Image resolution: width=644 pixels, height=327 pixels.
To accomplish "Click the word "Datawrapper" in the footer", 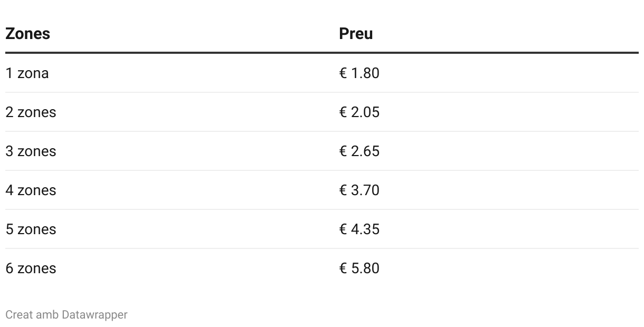I will coord(94,315).
